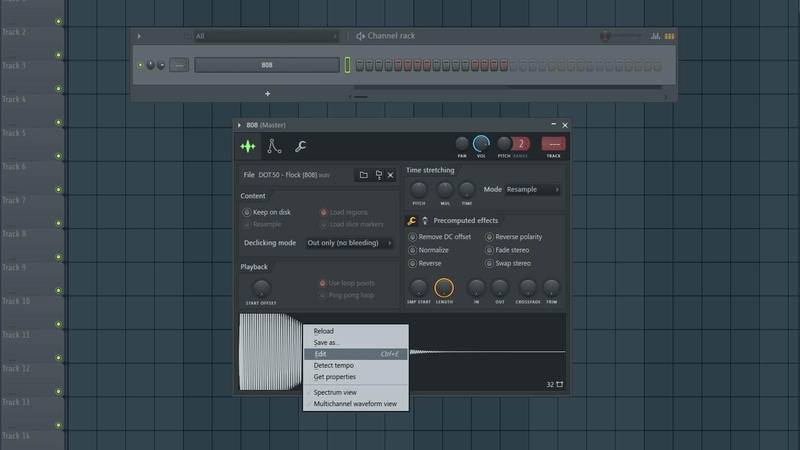Open the wrench miscellaneous settings tab

(300, 146)
